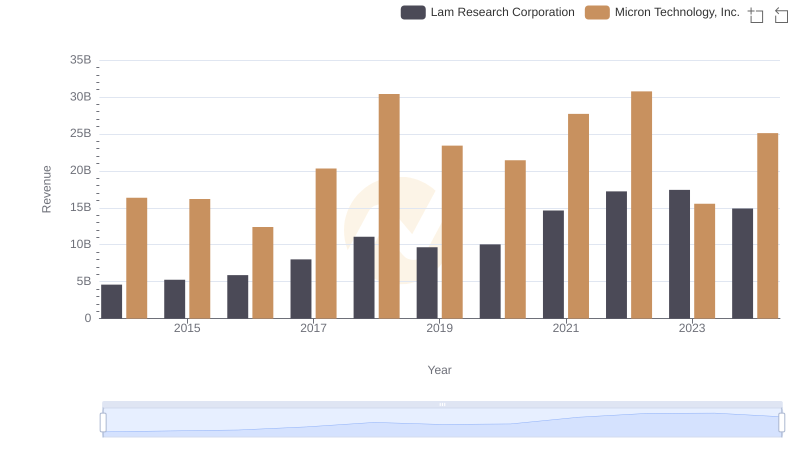Click the Micron bar for 2017

coord(326,243)
